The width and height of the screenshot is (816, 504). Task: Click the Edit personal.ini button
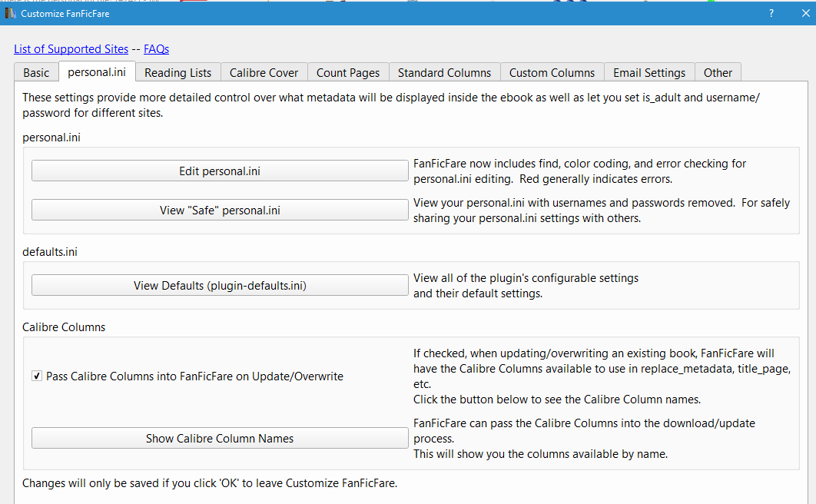coord(220,171)
